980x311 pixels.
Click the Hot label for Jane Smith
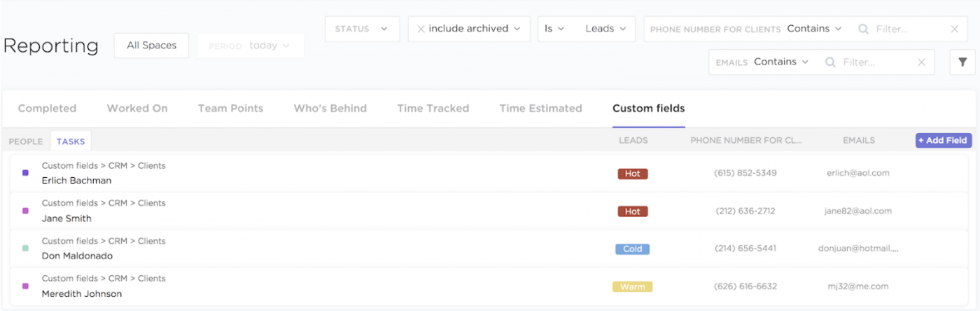[632, 212]
